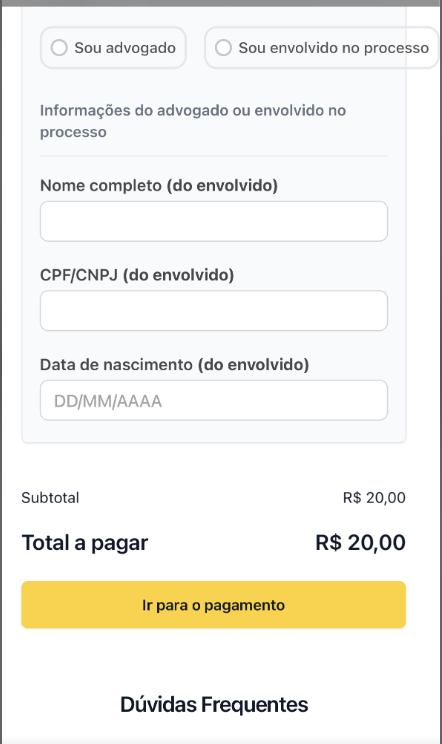442x744 pixels.
Task: Click the divider line under the section heading
Action: pyautogui.click(x=214, y=156)
